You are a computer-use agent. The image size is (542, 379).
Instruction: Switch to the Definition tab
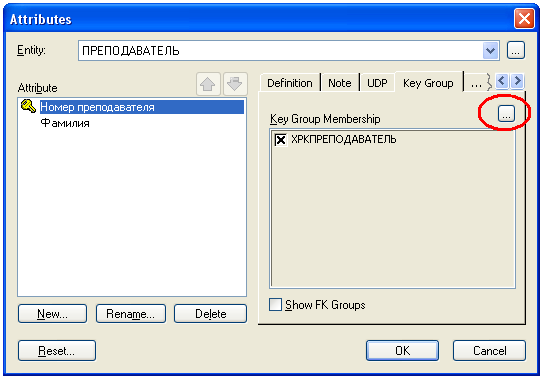point(290,83)
